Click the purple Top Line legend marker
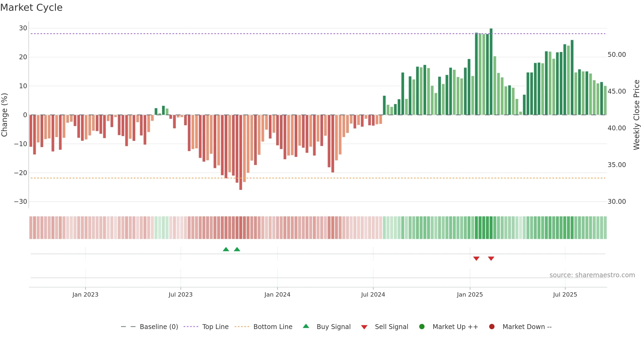Image resolution: width=644 pixels, height=362 pixels. [x=191, y=327]
